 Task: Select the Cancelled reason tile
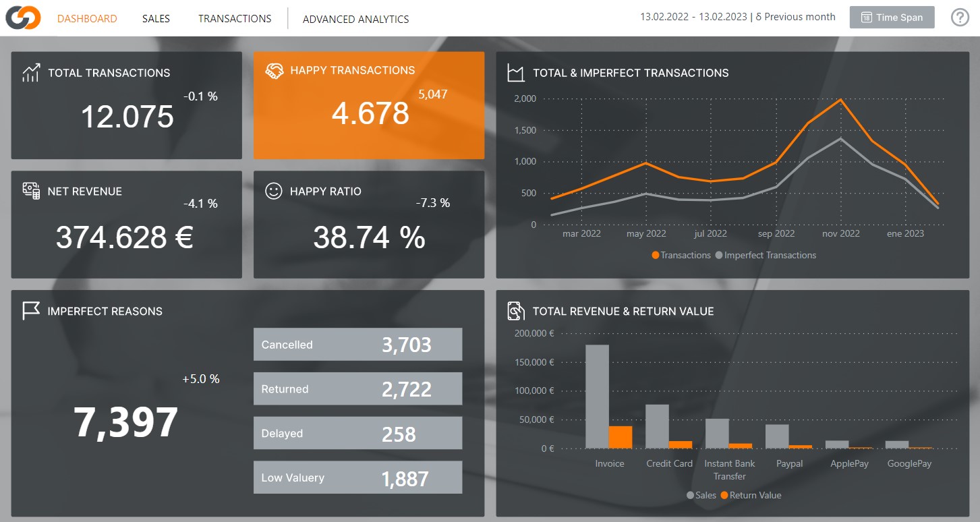click(357, 345)
